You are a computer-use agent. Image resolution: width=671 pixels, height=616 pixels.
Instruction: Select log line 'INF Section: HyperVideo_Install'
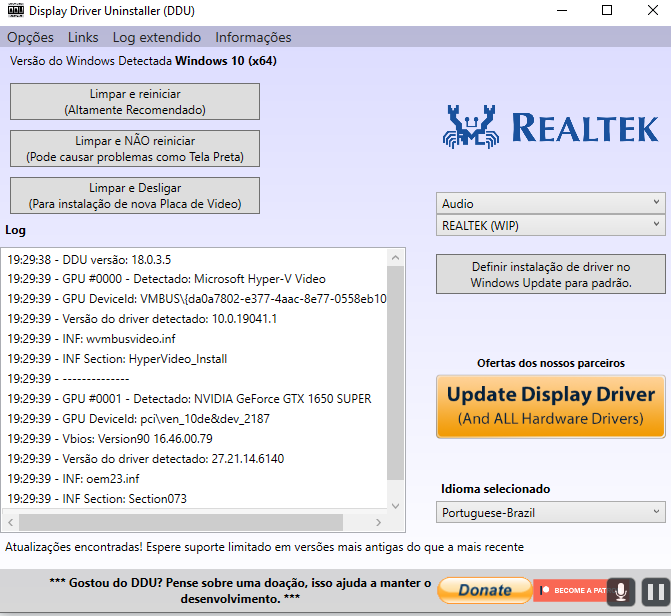tap(117, 359)
